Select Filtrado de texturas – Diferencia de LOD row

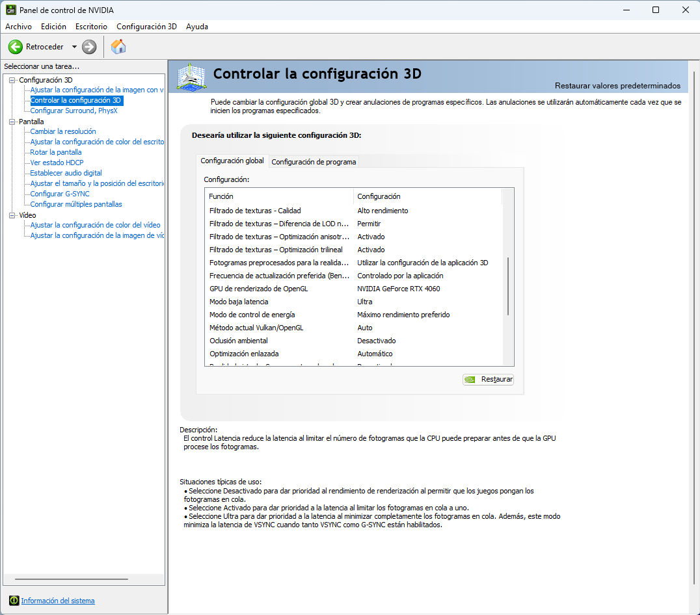coord(353,224)
